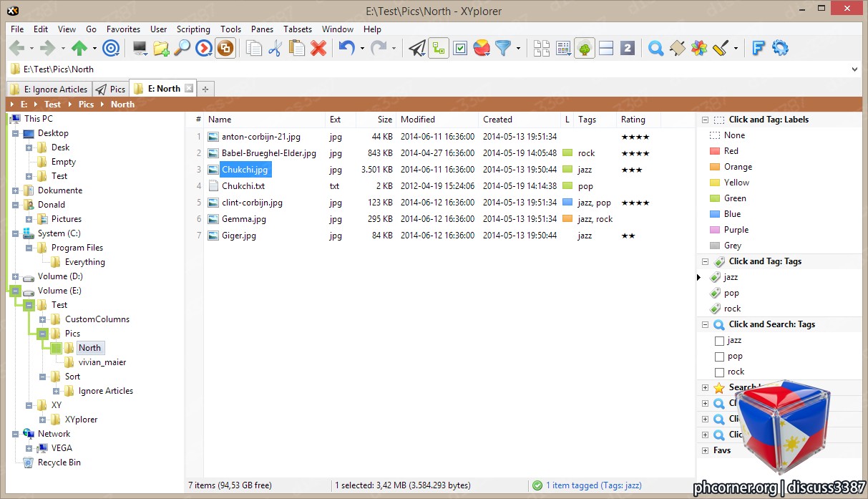
Task: Open the address bar dropdown arrow
Action: point(854,69)
